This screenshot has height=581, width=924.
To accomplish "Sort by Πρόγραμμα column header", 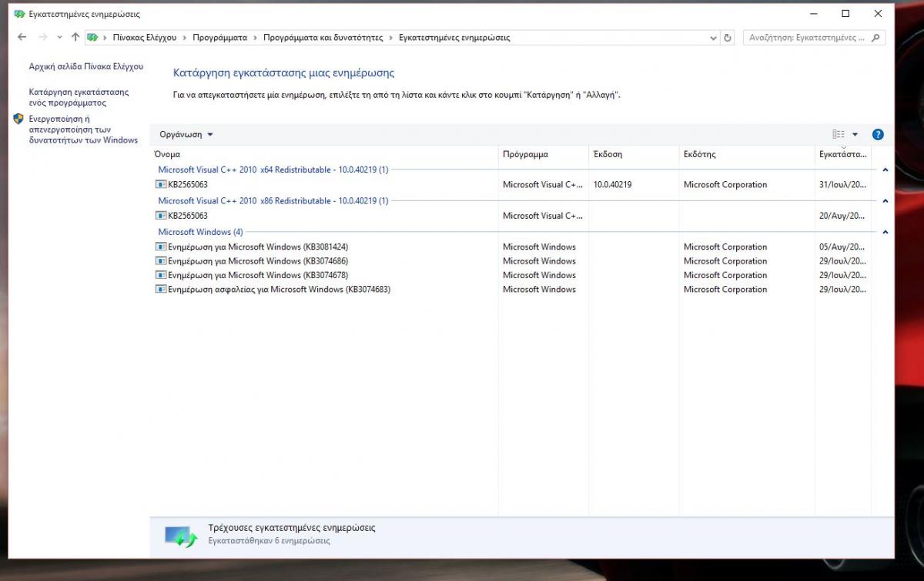I will [x=544, y=154].
